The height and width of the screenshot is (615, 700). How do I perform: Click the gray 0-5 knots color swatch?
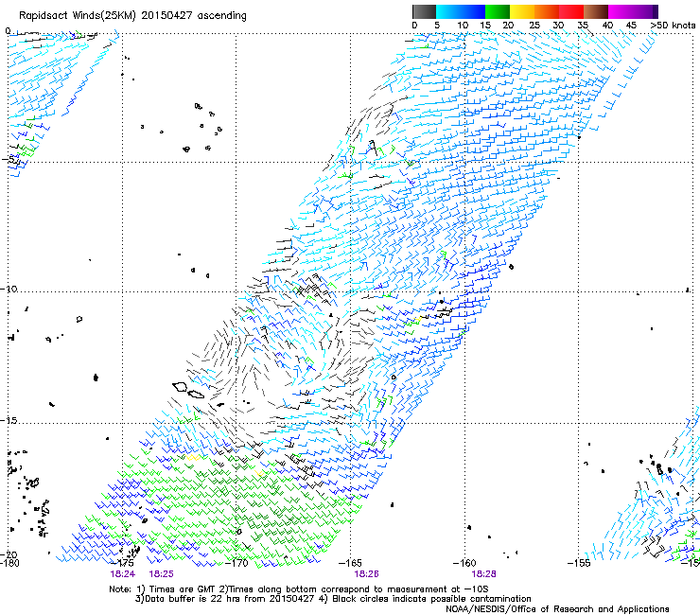(424, 11)
